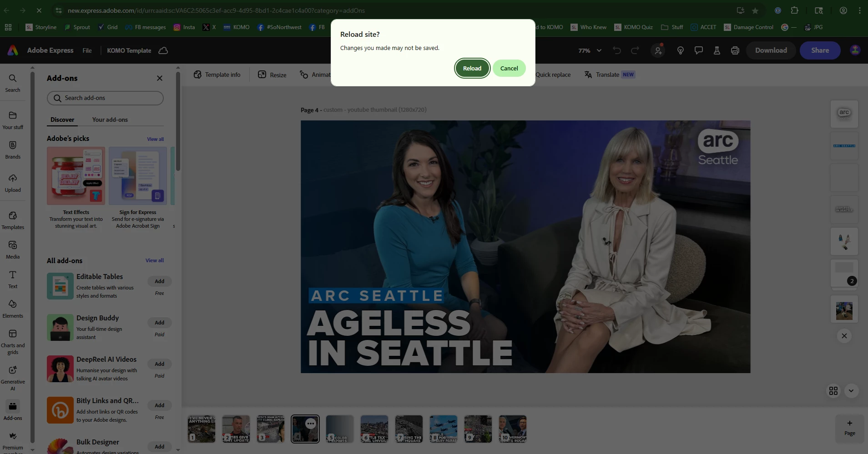This screenshot has height=454, width=868.
Task: Collapse the page strip chevron
Action: pos(851,391)
